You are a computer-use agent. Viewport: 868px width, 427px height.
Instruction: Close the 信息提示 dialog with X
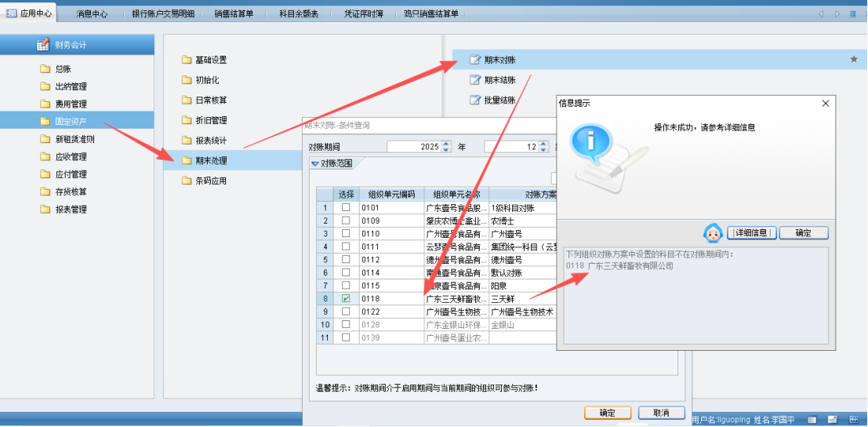(x=825, y=103)
